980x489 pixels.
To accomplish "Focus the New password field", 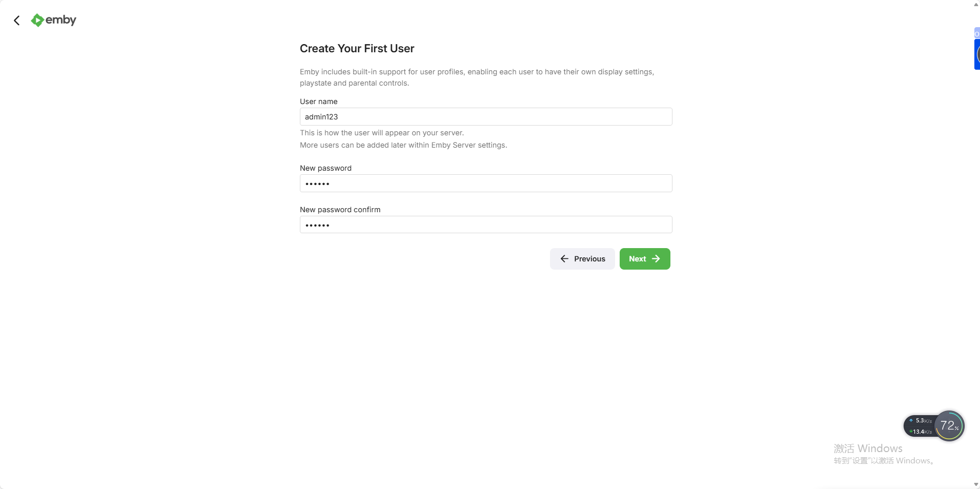I will click(486, 184).
